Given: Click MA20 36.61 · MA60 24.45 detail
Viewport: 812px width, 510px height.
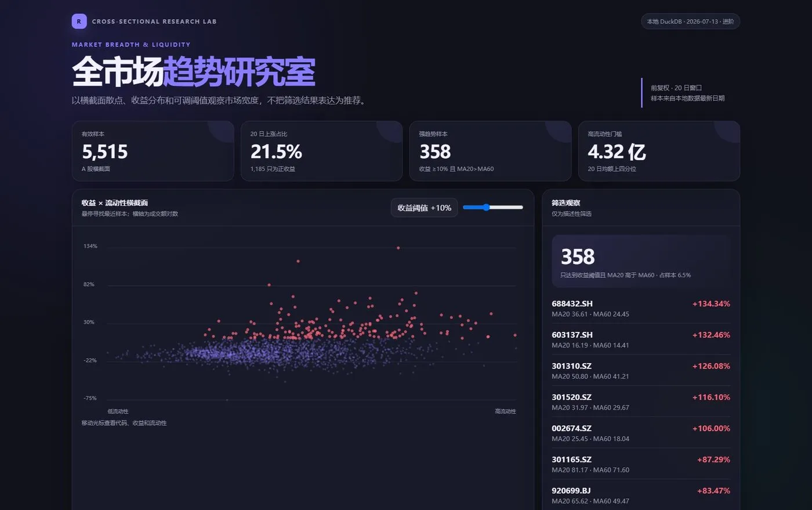Looking at the screenshot, I should [x=590, y=314].
